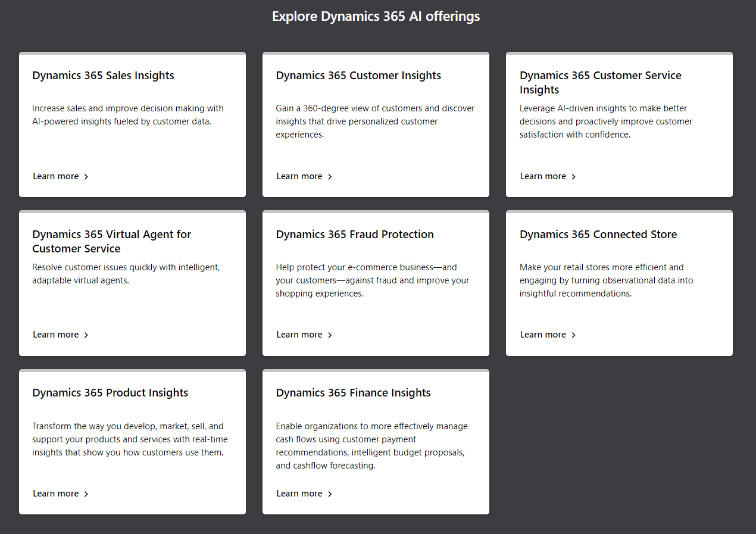This screenshot has height=534, width=756.
Task: Open Learn more for Connected Store
Action: 543,335
